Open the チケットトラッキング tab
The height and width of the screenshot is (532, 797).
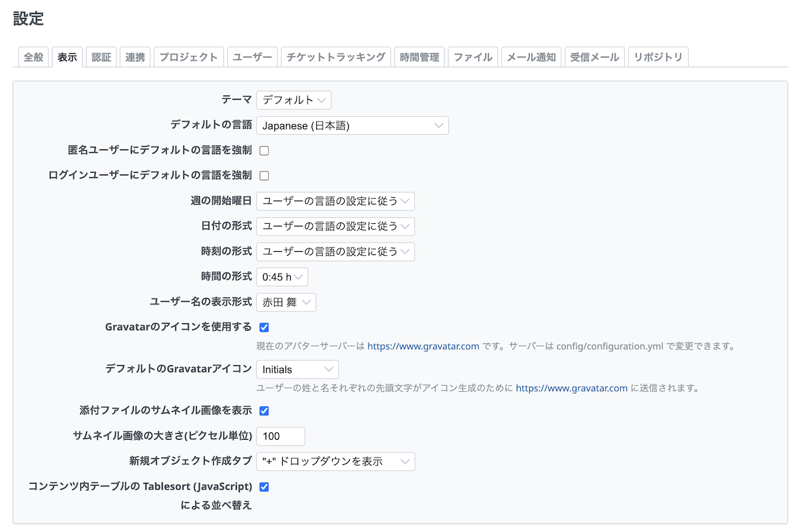pos(335,57)
